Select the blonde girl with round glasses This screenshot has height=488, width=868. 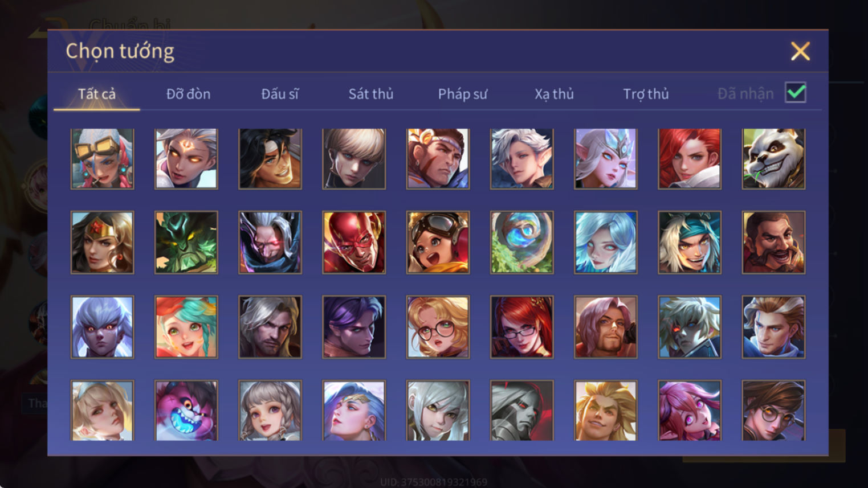pos(438,327)
